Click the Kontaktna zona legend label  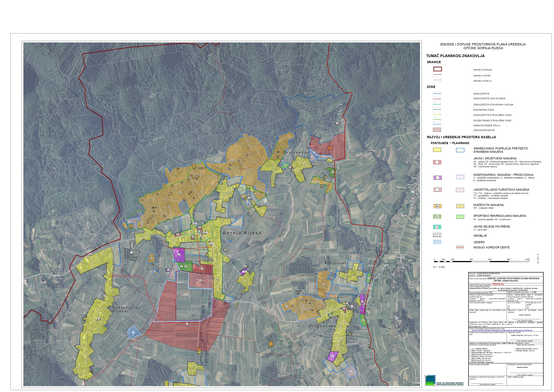click(x=483, y=110)
